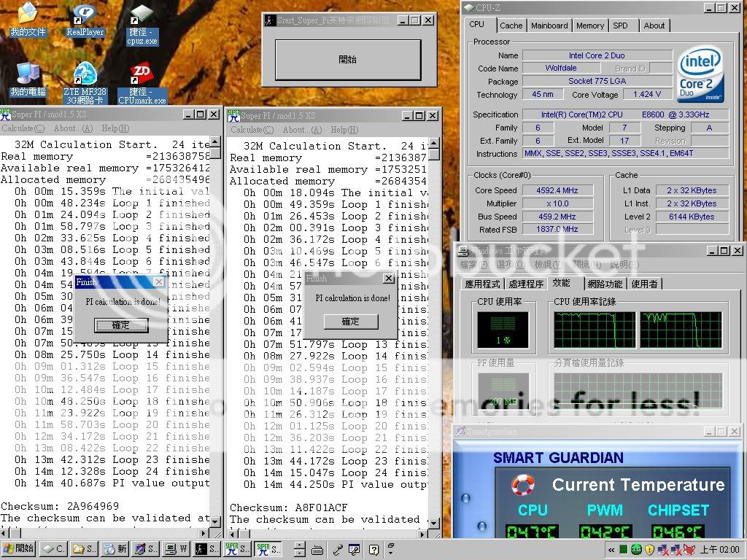
Task: Expand hidden system tray icons chevron
Action: click(610, 549)
